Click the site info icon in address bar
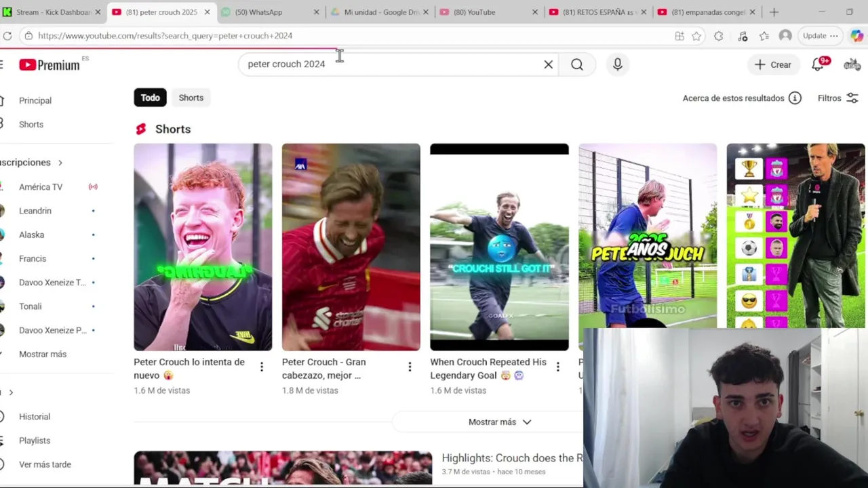868x488 pixels. (28, 36)
